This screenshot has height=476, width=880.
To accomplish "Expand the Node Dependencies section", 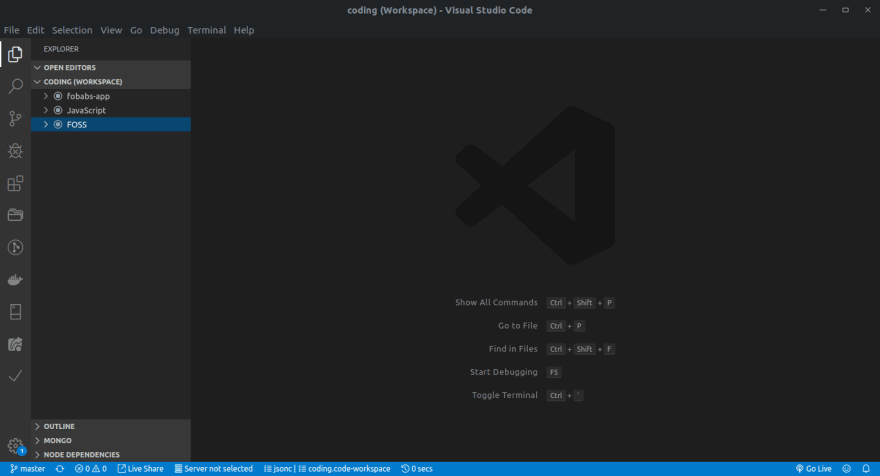I will tap(111, 455).
